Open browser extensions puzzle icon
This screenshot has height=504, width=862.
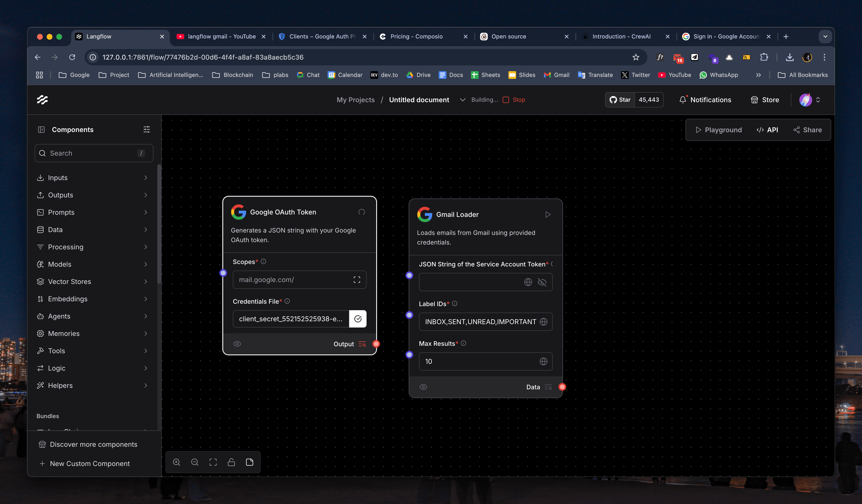pos(764,57)
